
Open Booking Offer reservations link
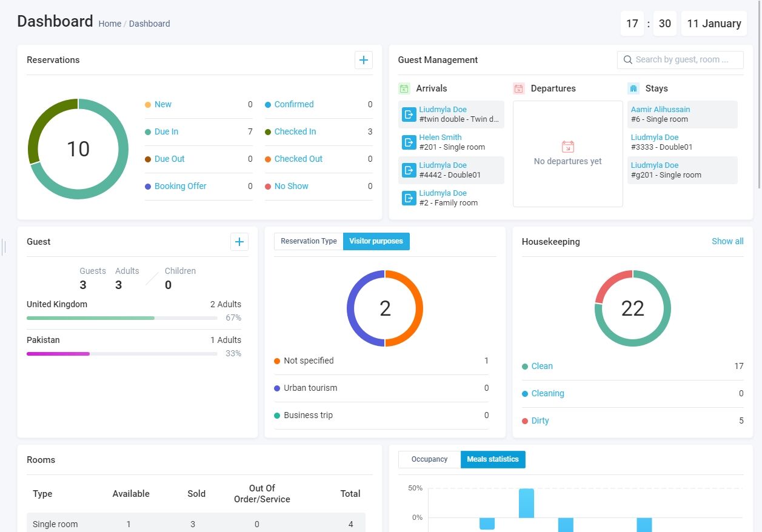[x=180, y=186]
